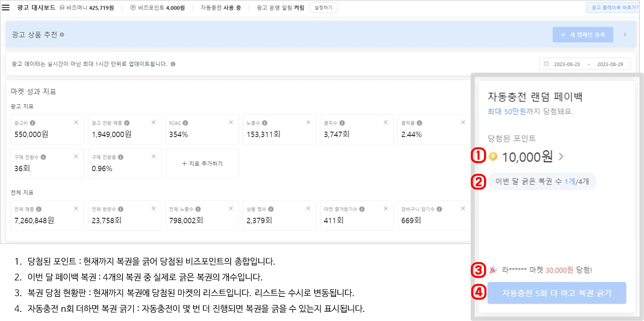644x321 pixels.
Task: Expand the 광고 상품 추천 banner chevron
Action: (625, 35)
